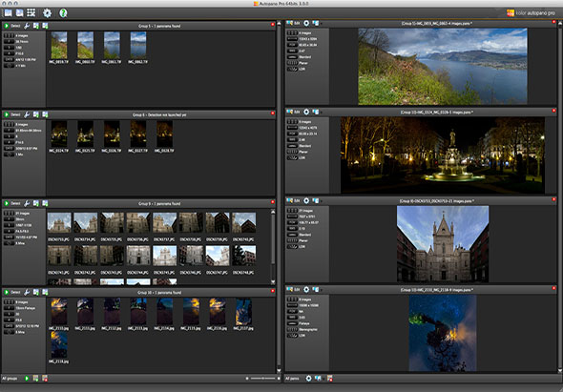The height and width of the screenshot is (392, 563).
Task: Click remove groups icon in All groups bar
Action: click(45, 379)
